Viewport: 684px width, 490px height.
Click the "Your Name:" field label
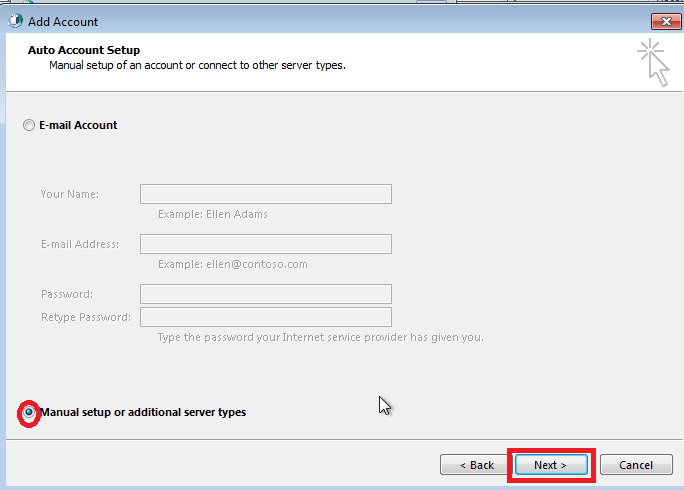click(x=70, y=194)
